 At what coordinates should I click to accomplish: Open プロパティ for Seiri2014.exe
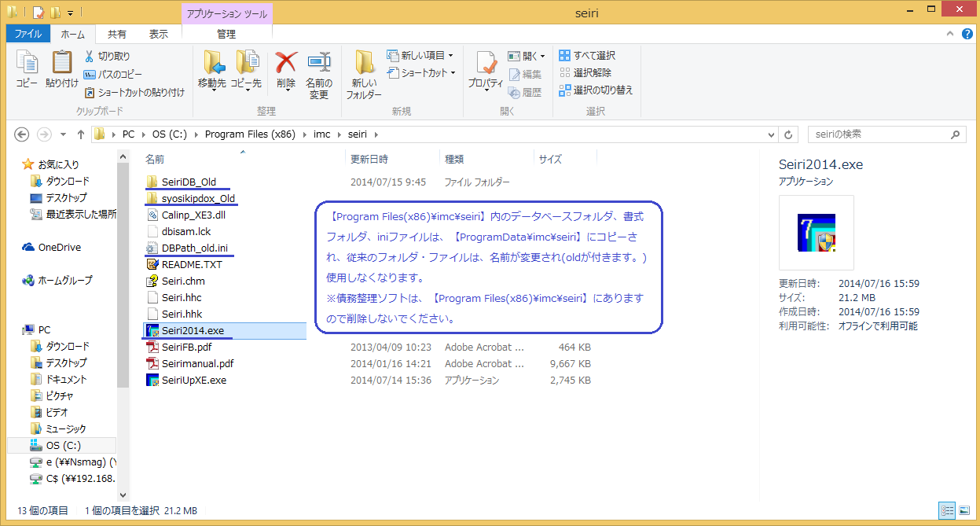point(487,71)
